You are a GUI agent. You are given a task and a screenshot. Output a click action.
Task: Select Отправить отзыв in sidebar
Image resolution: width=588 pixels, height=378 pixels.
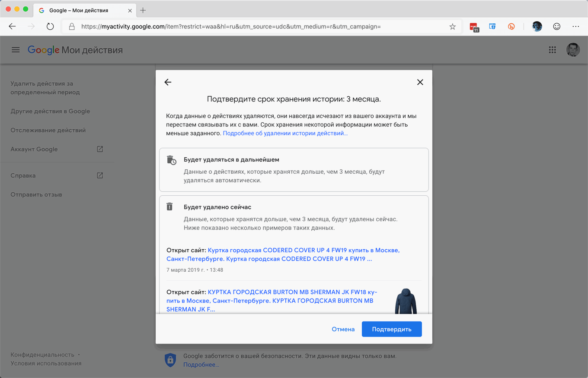(36, 194)
